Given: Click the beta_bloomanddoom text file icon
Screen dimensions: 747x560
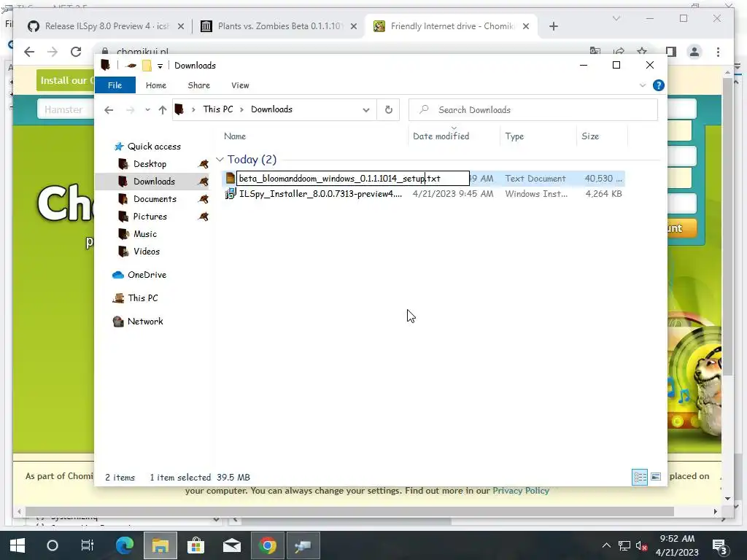Looking at the screenshot, I should (230, 179).
